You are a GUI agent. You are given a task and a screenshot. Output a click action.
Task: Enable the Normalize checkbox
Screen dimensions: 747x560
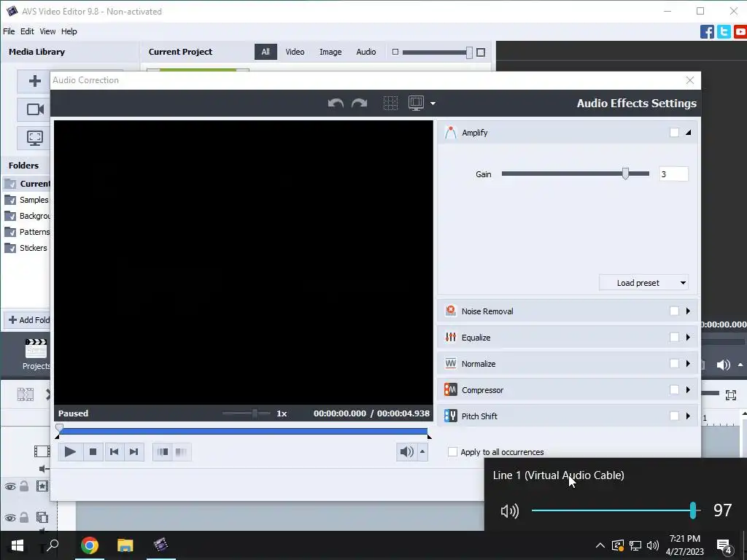pos(674,363)
